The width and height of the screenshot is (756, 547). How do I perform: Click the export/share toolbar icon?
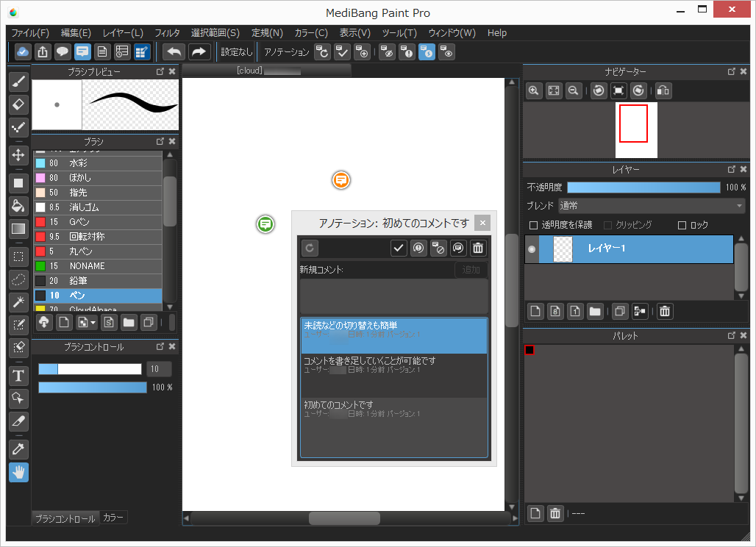43,52
